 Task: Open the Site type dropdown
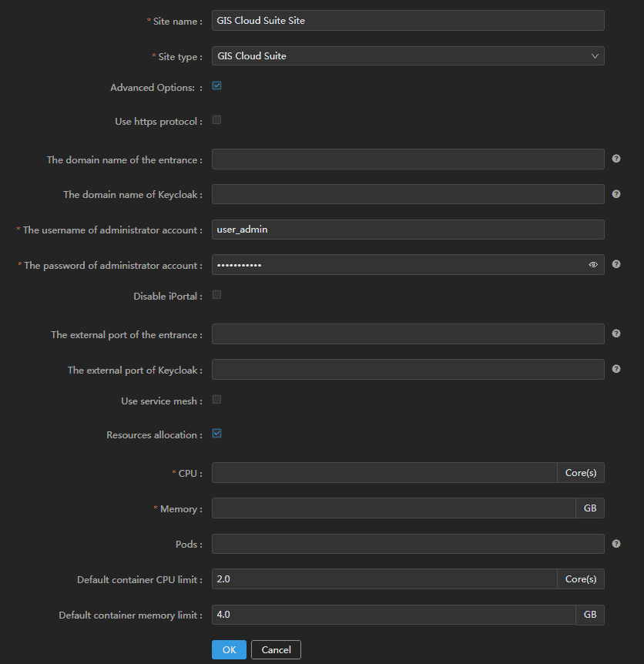408,56
